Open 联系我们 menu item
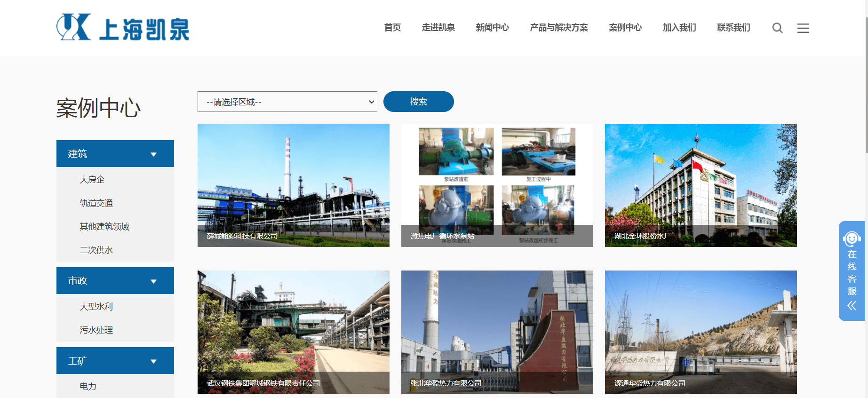 pos(733,28)
